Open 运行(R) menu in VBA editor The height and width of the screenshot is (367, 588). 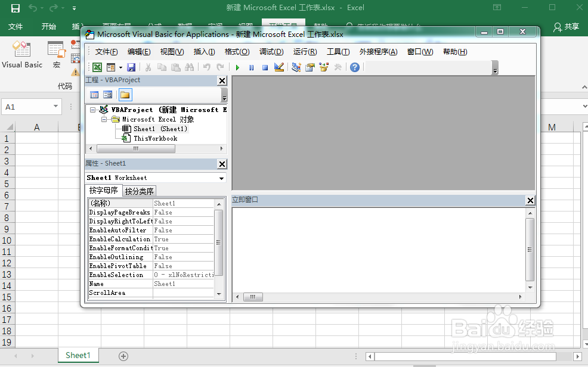pyautogui.click(x=305, y=52)
